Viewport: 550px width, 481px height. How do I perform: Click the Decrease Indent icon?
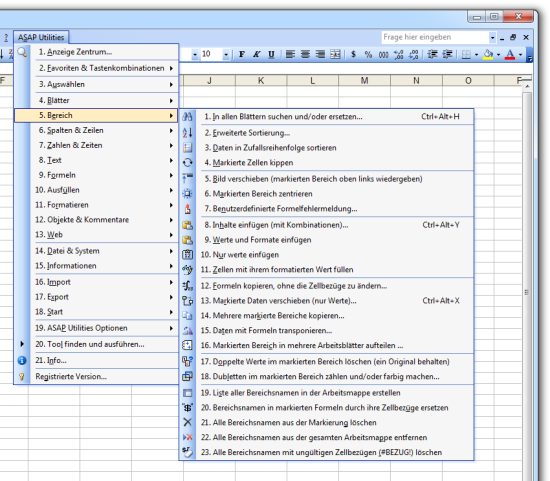(432, 54)
